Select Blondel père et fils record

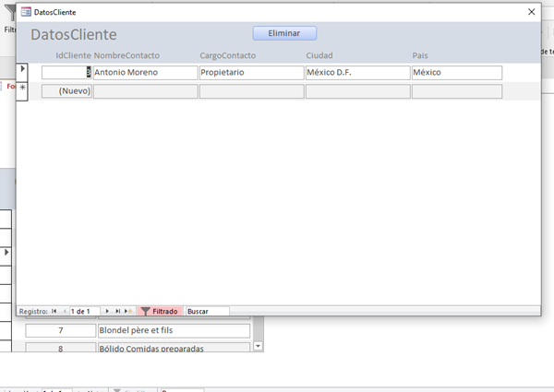[x=174, y=330]
